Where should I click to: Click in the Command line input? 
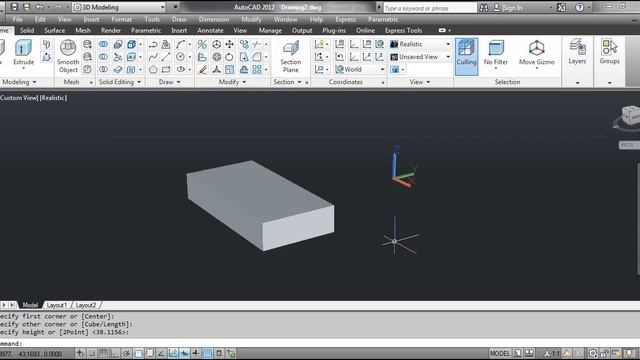pyautogui.click(x=320, y=343)
